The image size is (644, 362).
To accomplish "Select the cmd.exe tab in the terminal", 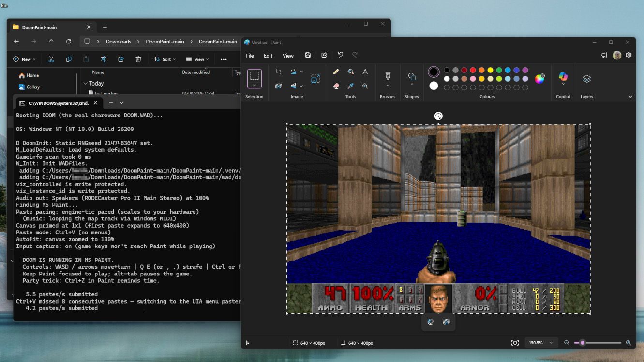I will (59, 103).
